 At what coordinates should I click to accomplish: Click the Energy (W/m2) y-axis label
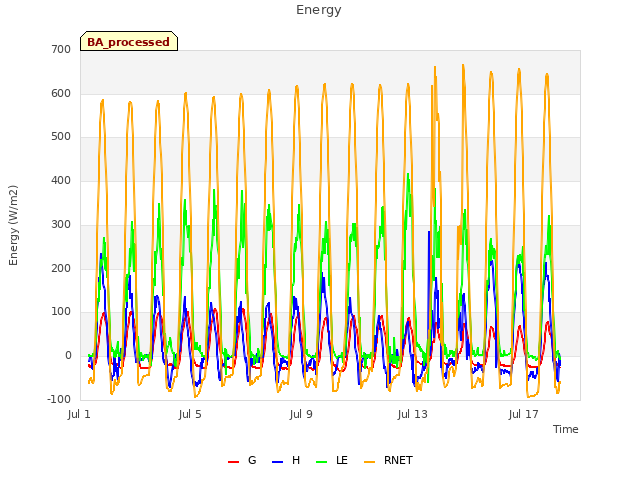coord(13,225)
